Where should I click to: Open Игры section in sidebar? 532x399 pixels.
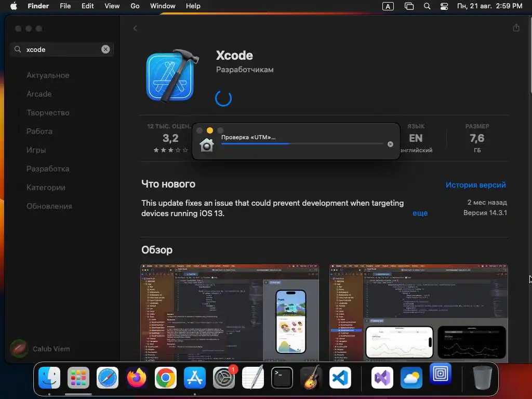coord(36,150)
